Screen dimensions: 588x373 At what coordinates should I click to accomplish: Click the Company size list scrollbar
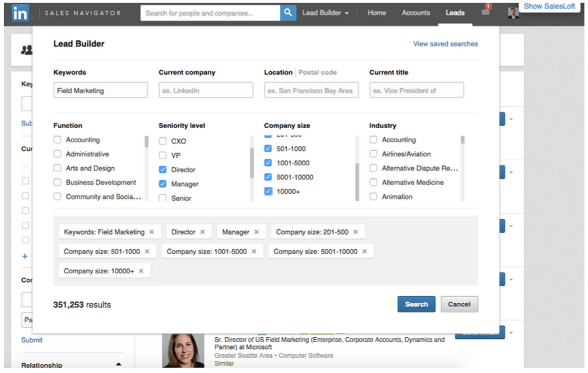tap(357, 181)
